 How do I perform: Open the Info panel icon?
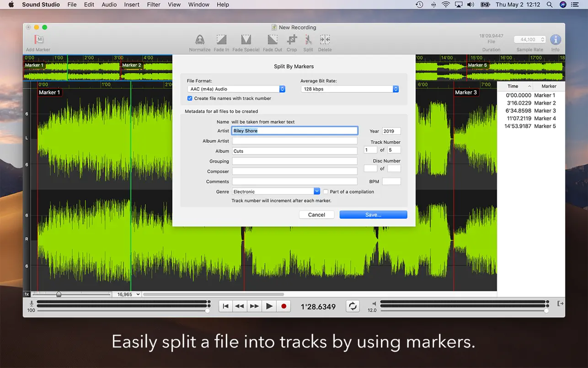(555, 40)
